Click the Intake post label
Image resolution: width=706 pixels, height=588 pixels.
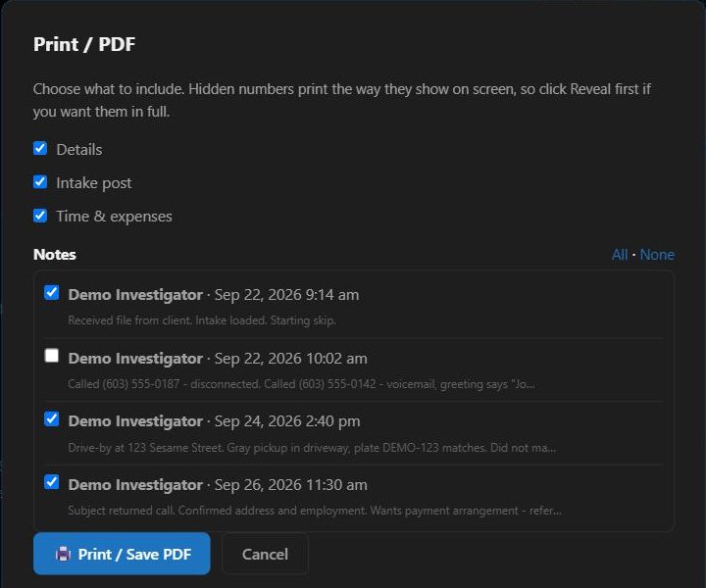coord(94,183)
